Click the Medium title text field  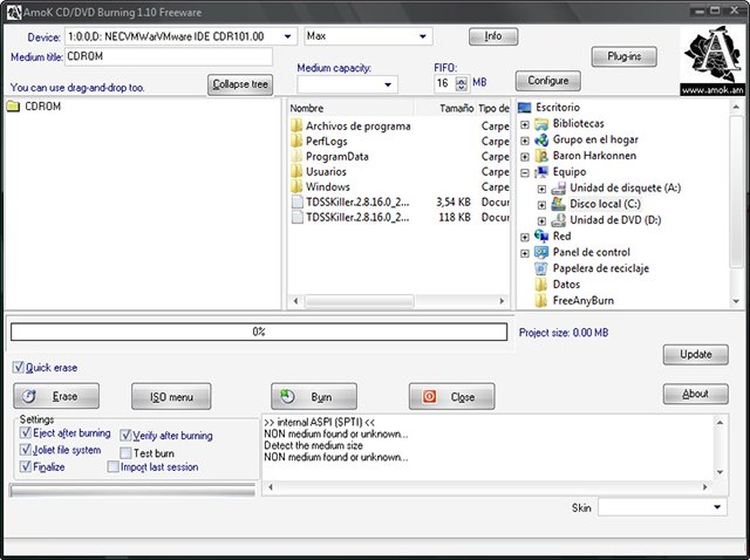tap(169, 57)
